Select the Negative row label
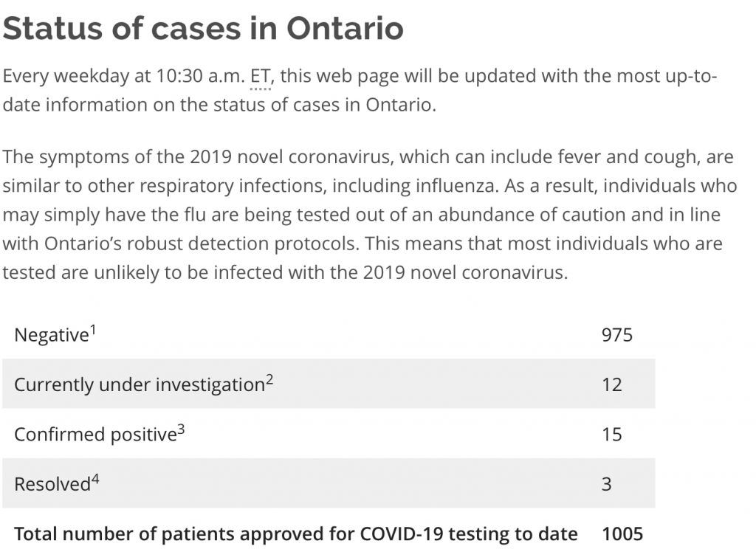Viewport: 756px width, 549px height. click(x=52, y=335)
